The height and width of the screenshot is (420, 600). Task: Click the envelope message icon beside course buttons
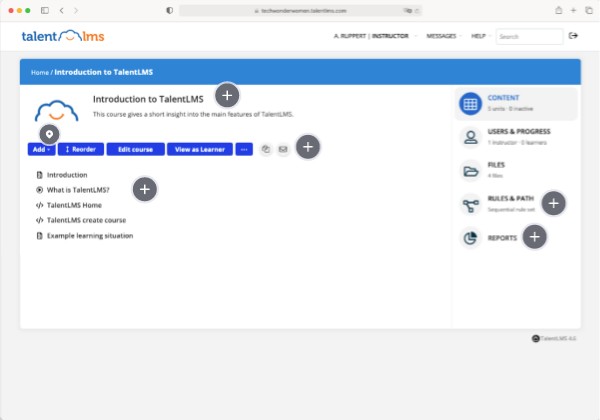pos(283,149)
